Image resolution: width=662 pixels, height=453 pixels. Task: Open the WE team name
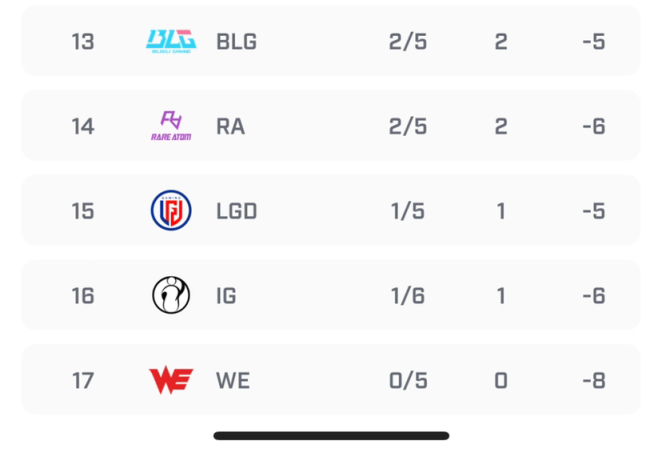click(x=233, y=381)
